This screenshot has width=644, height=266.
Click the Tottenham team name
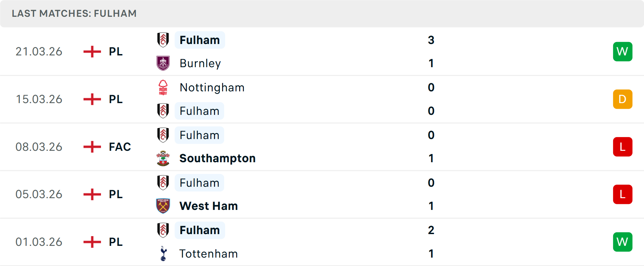click(x=208, y=254)
